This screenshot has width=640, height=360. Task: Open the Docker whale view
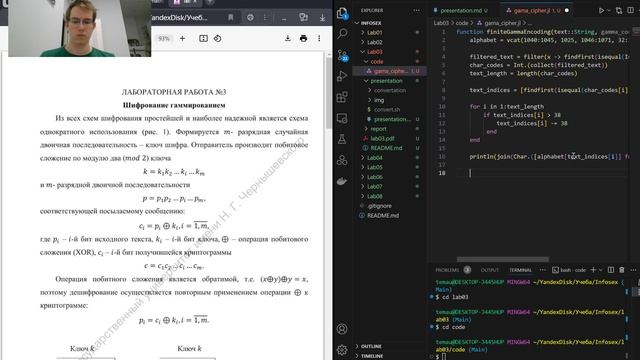point(342,181)
